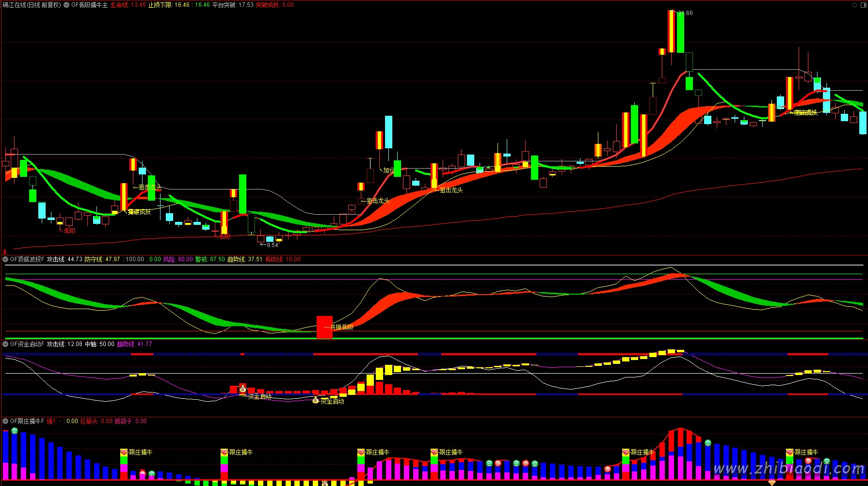
Task: Click the first money bag icon above 资金启动
Action: click(243, 389)
